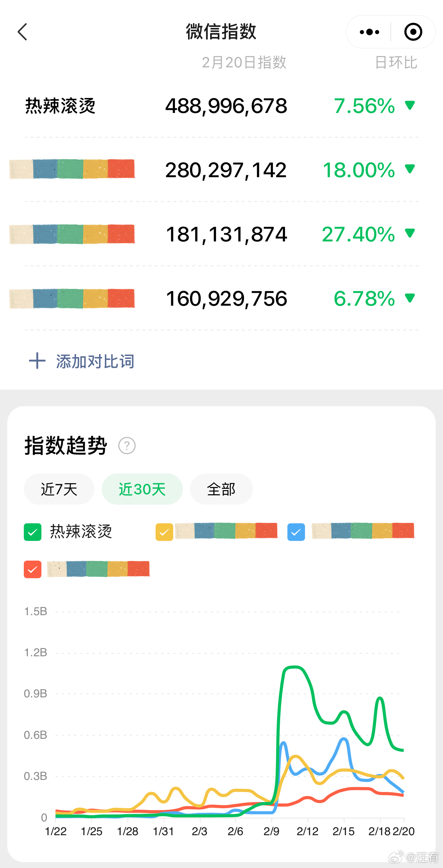Click the down triangle next to 18.00%
The width and height of the screenshot is (443, 868).
coord(410,169)
